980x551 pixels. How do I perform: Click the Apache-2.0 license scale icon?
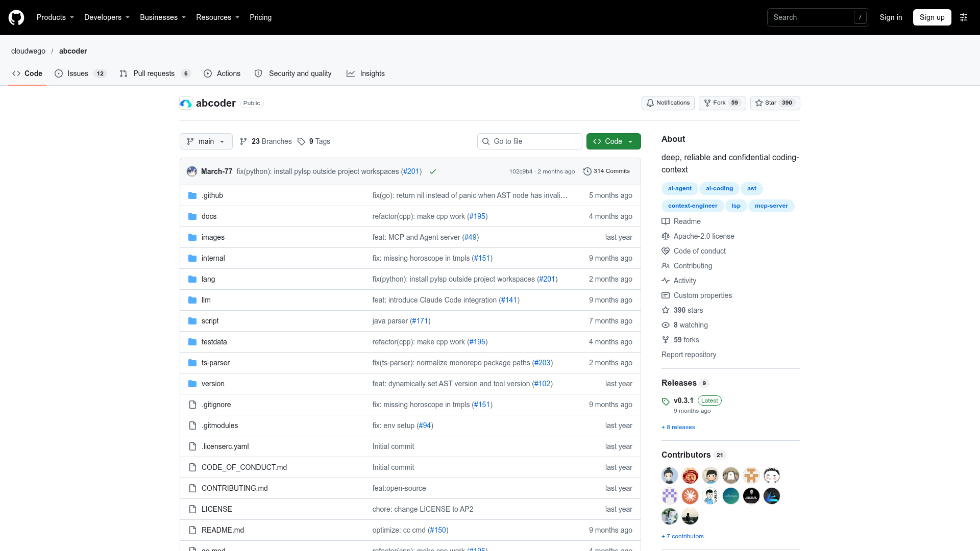666,236
